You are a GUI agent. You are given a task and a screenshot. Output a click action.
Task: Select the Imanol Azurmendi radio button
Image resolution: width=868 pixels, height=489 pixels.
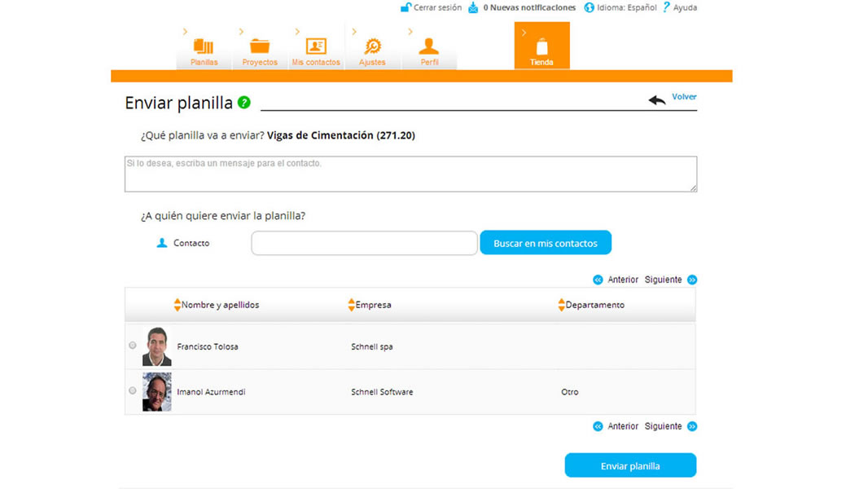(x=132, y=390)
